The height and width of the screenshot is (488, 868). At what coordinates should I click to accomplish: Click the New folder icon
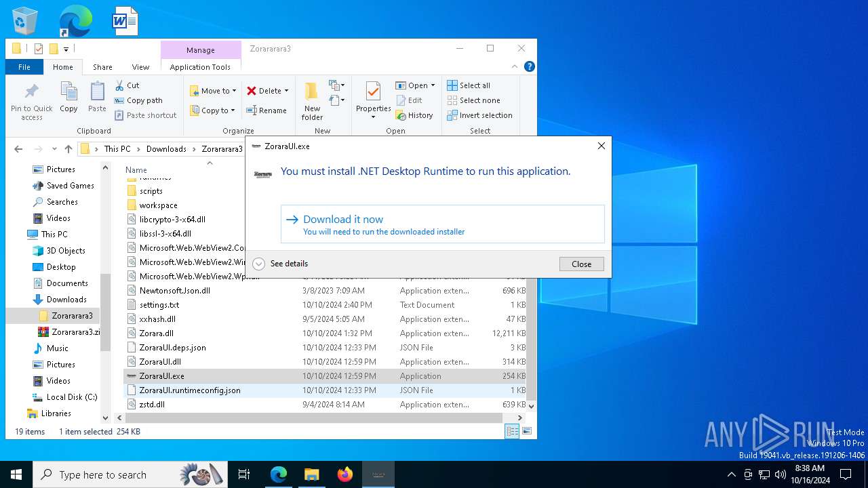[312, 91]
